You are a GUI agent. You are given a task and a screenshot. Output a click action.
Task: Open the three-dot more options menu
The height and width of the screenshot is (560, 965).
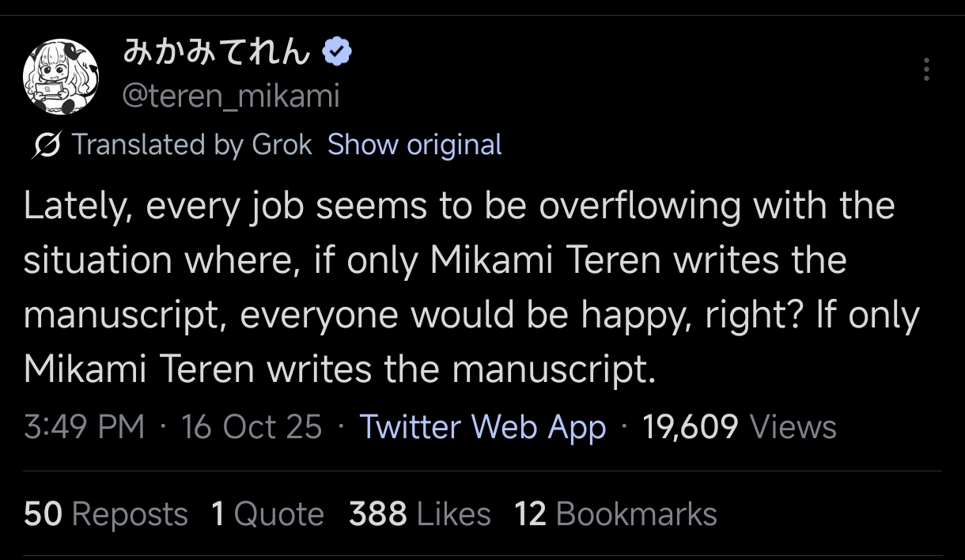926,70
